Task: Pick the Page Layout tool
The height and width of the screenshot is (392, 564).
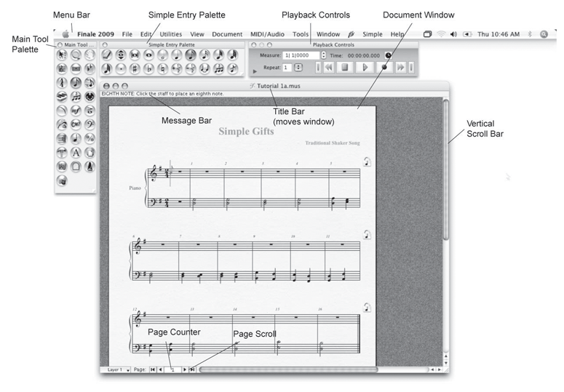Action: click(90, 153)
